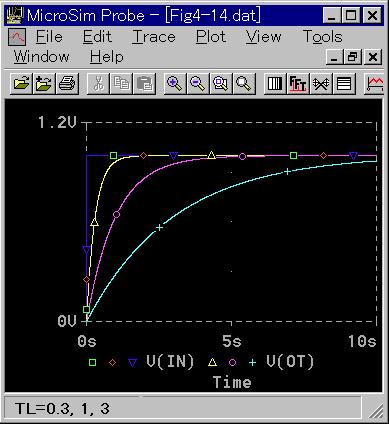Print the plot with printer icon
The height and width of the screenshot is (424, 389).
point(67,83)
